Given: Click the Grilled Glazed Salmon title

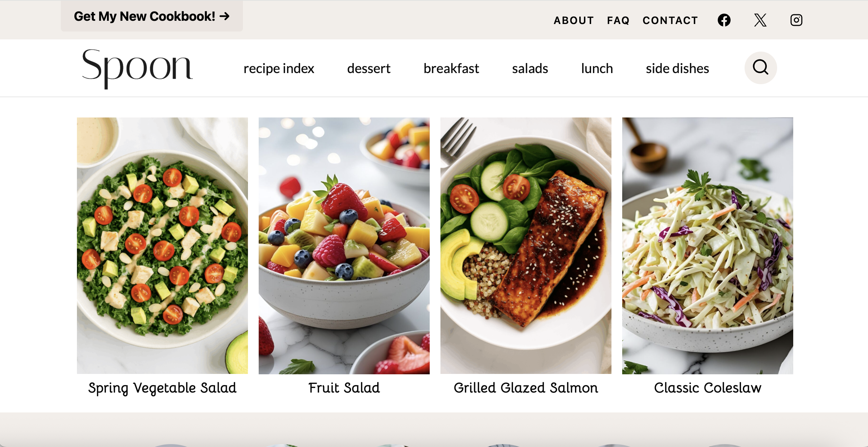Looking at the screenshot, I should tap(526, 388).
